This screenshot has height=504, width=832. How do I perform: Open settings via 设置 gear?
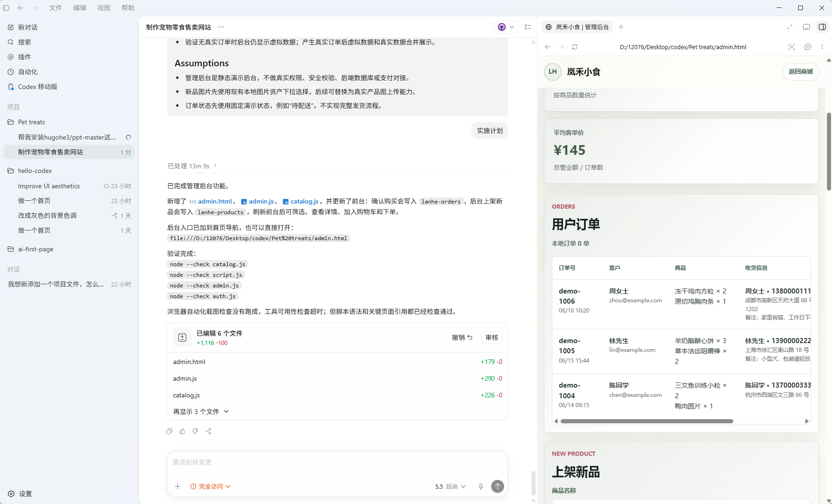(x=20, y=494)
